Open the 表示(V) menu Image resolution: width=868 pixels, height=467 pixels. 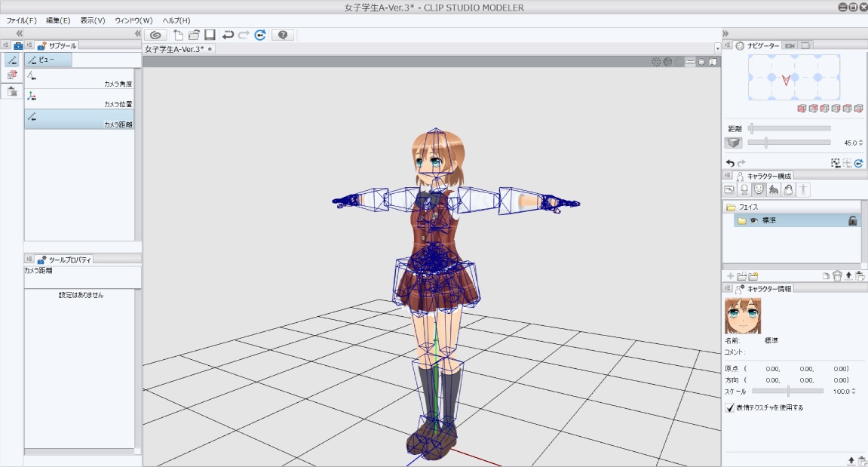point(93,20)
